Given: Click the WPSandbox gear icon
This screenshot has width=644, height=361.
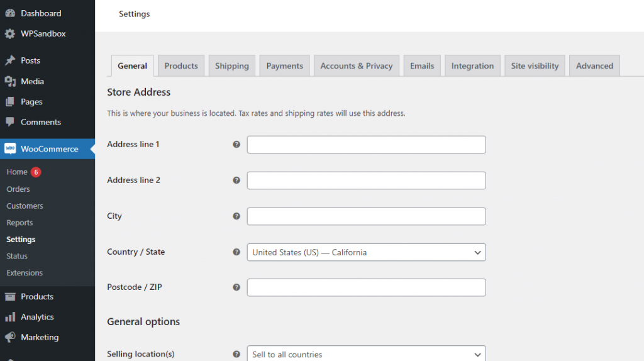Looking at the screenshot, I should 10,34.
